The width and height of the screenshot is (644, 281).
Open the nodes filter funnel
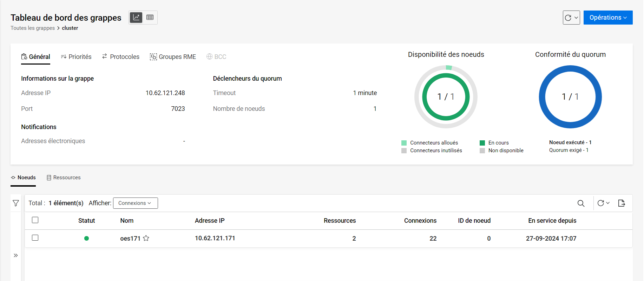16,203
